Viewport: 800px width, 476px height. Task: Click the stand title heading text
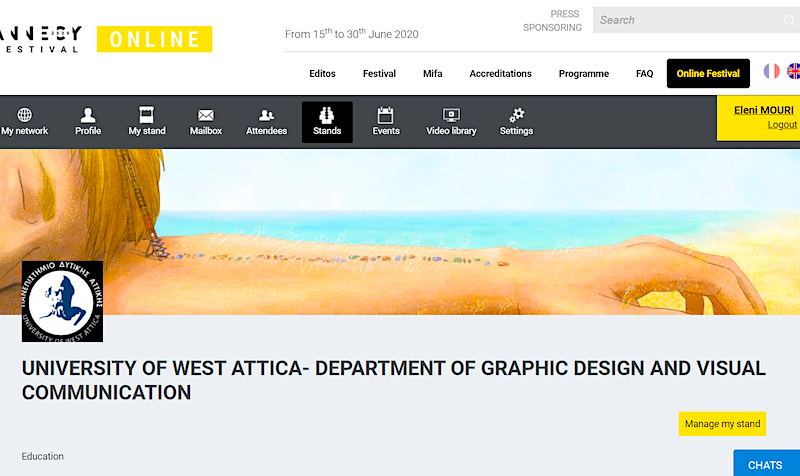click(393, 380)
